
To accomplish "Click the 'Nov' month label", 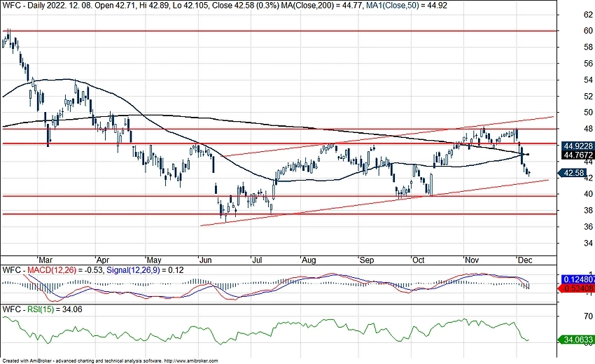I will (472, 260).
